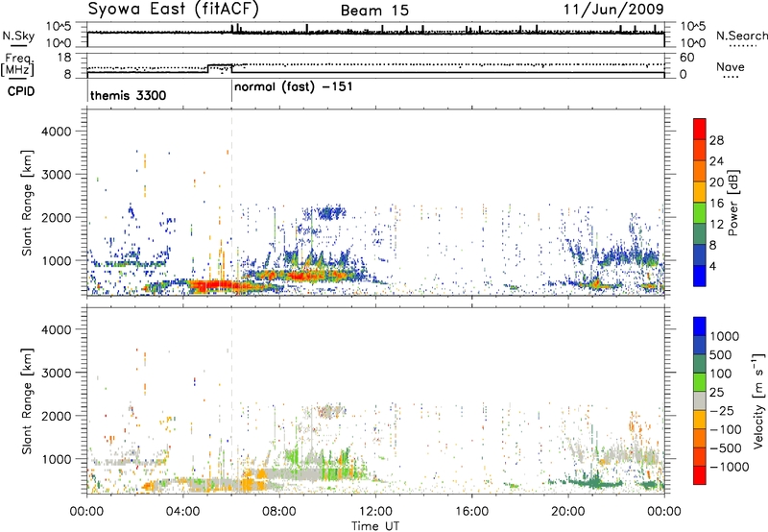Click the '-1000' tick on the Velocity colorbar
This screenshot has height=532, width=768.
729,467
